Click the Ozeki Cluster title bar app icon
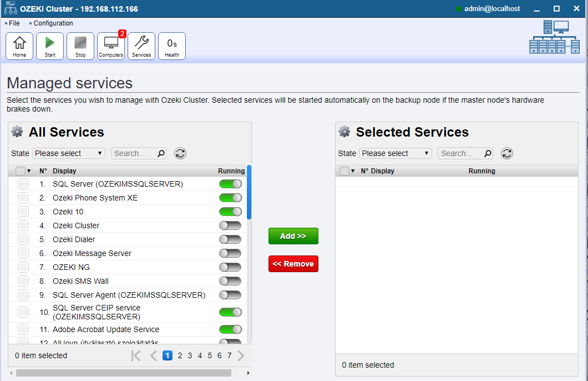Screen dimensions: 588x381 pyautogui.click(x=10, y=8)
